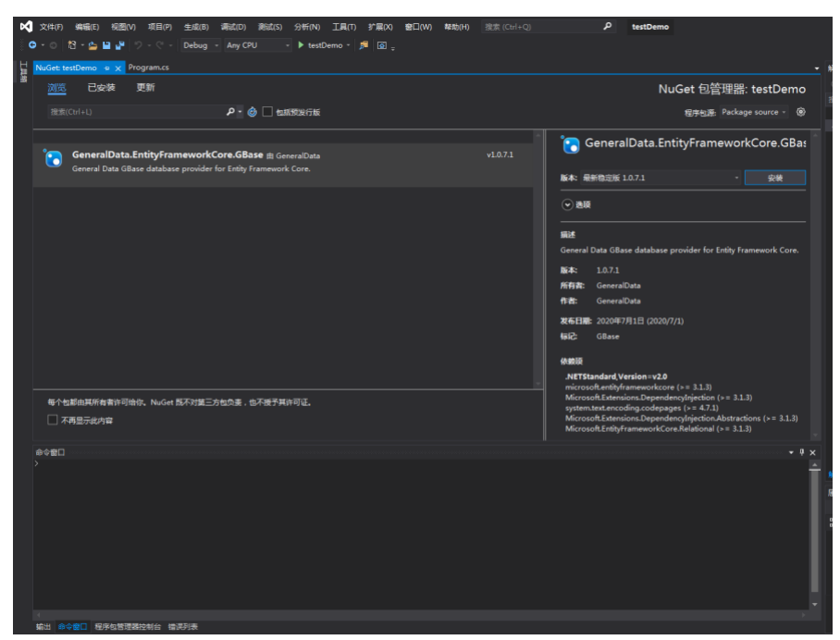Open the 调试(D) menu
Screen dimensions: 840x640
(233, 27)
